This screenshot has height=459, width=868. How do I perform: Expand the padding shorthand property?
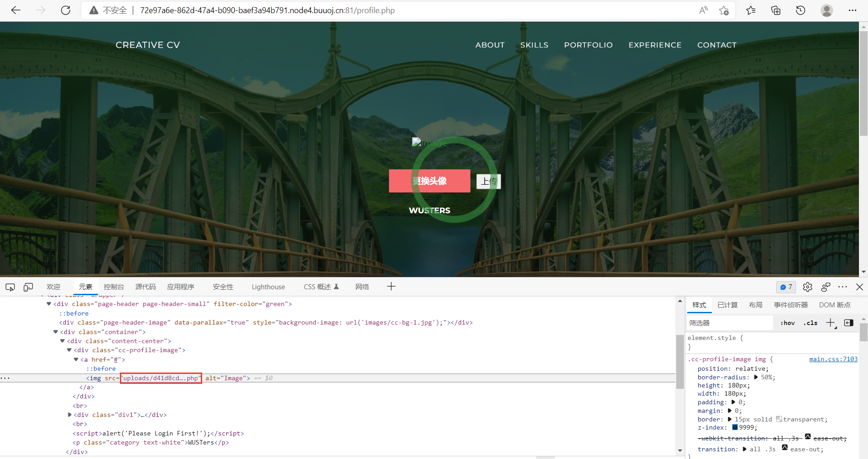coord(733,402)
